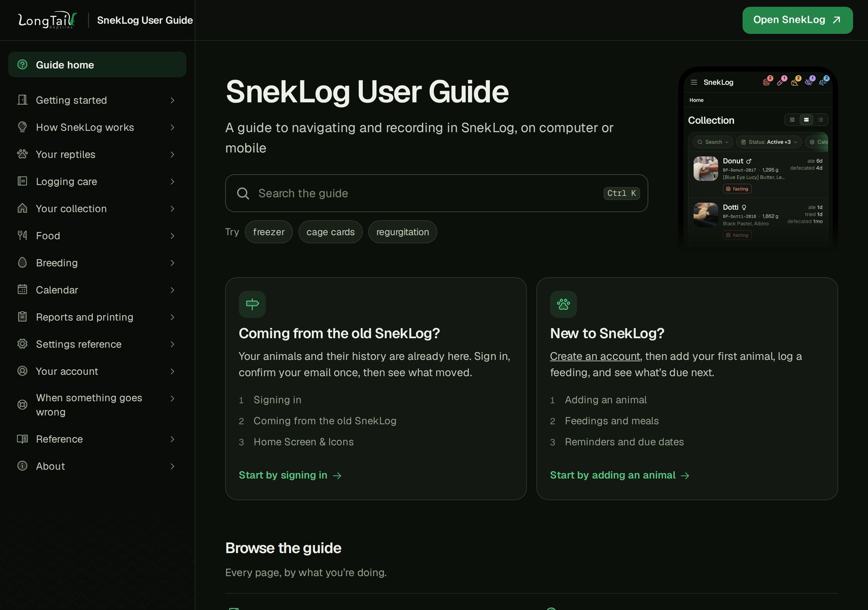The image size is (868, 610).
Task: Follow the Create an account link
Action: click(x=595, y=356)
